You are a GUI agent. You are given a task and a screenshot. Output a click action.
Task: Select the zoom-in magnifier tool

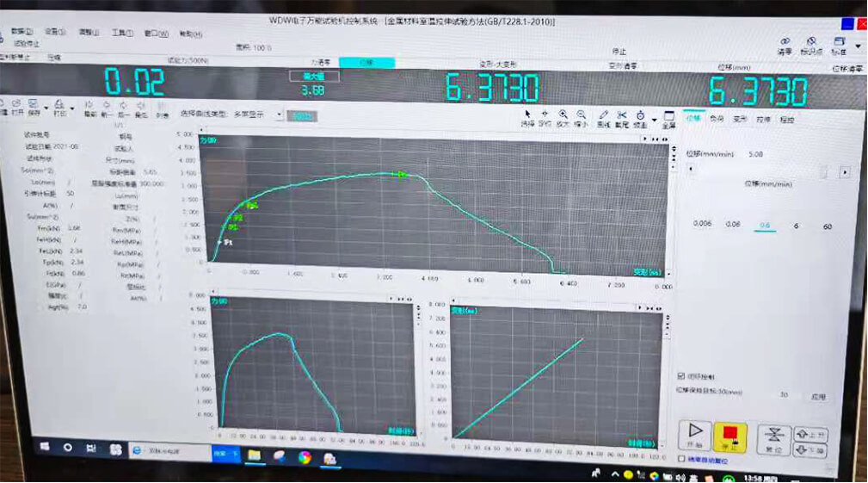pos(563,116)
